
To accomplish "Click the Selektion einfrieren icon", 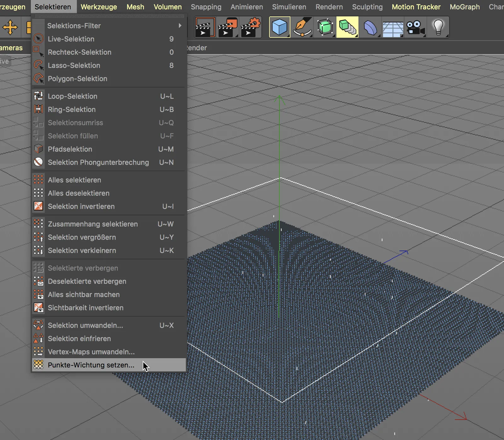I will pos(38,338).
